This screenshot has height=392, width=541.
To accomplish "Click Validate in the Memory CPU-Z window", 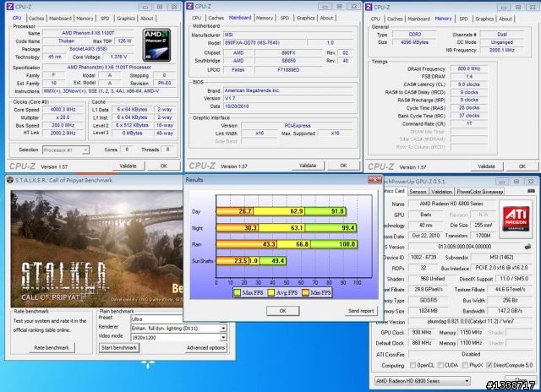I will 487,166.
